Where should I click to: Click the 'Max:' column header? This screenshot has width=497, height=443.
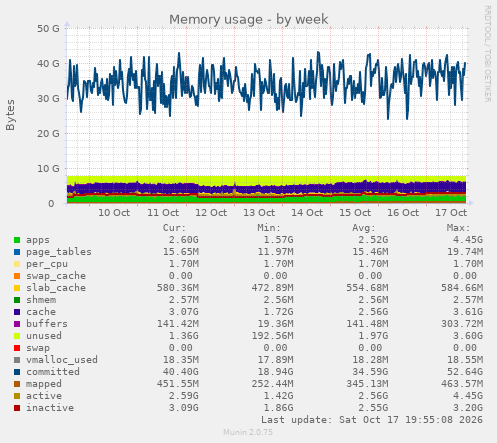click(x=458, y=228)
